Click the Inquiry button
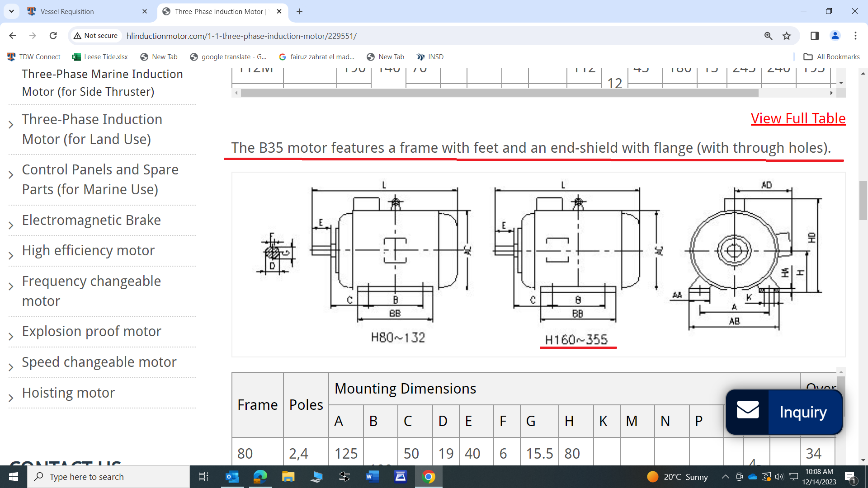 pos(784,412)
